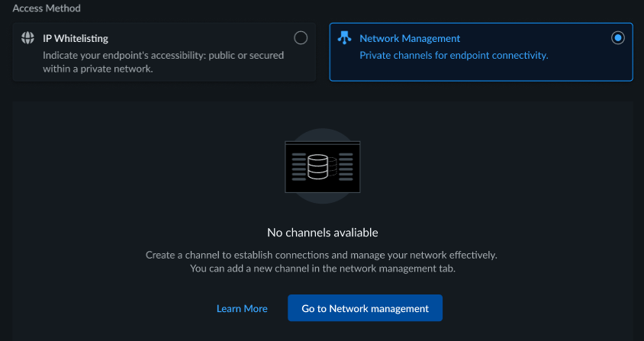This screenshot has width=644, height=341.
Task: Click the 'within a private network' description line
Action: 98,69
